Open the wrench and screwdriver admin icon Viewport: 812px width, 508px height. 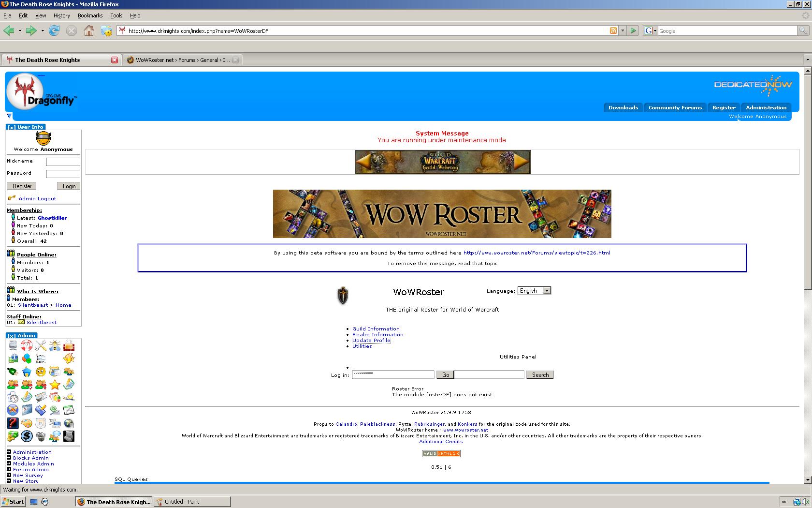click(41, 345)
